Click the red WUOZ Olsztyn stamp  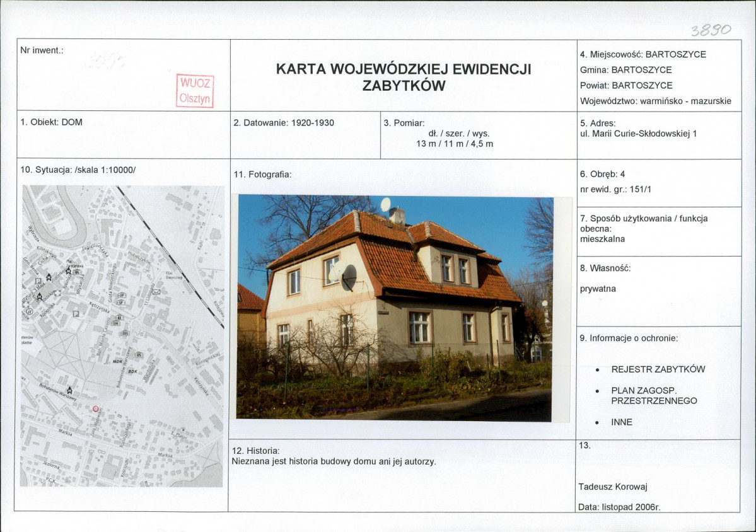click(x=195, y=91)
